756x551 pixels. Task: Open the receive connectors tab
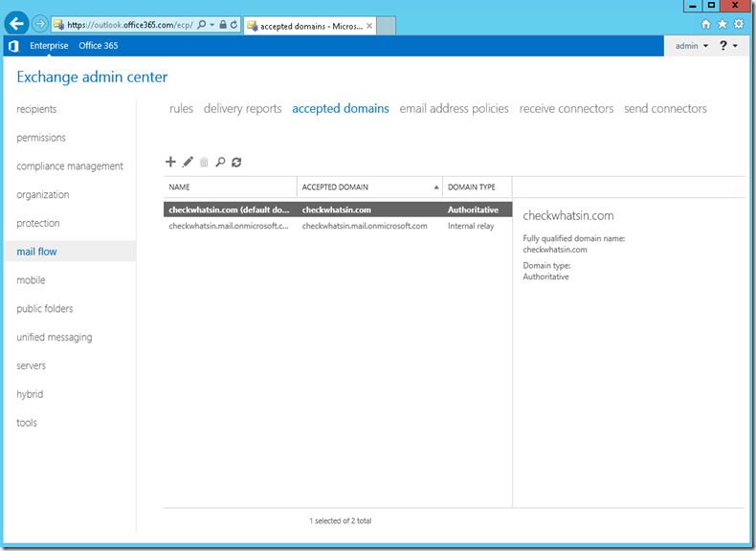pyautogui.click(x=567, y=109)
